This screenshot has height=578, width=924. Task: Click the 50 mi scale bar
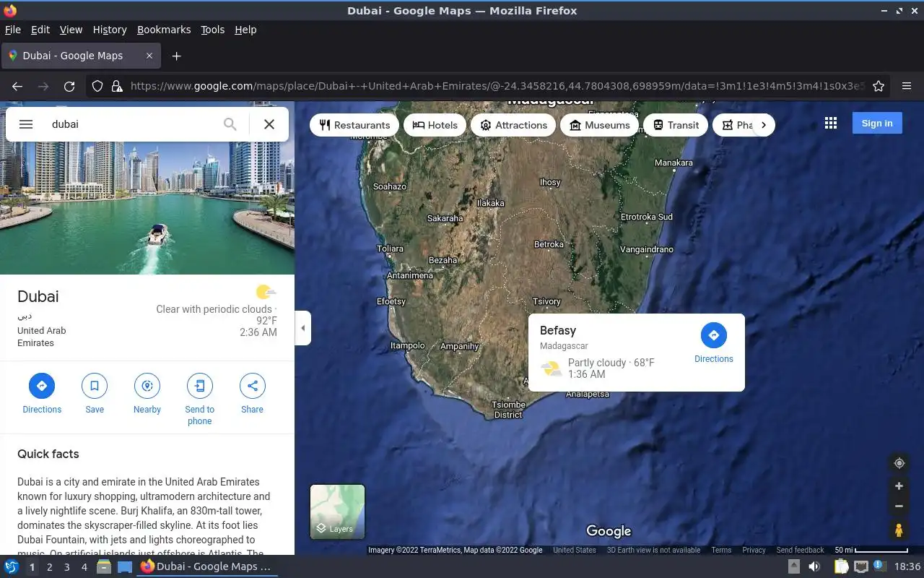pyautogui.click(x=871, y=551)
